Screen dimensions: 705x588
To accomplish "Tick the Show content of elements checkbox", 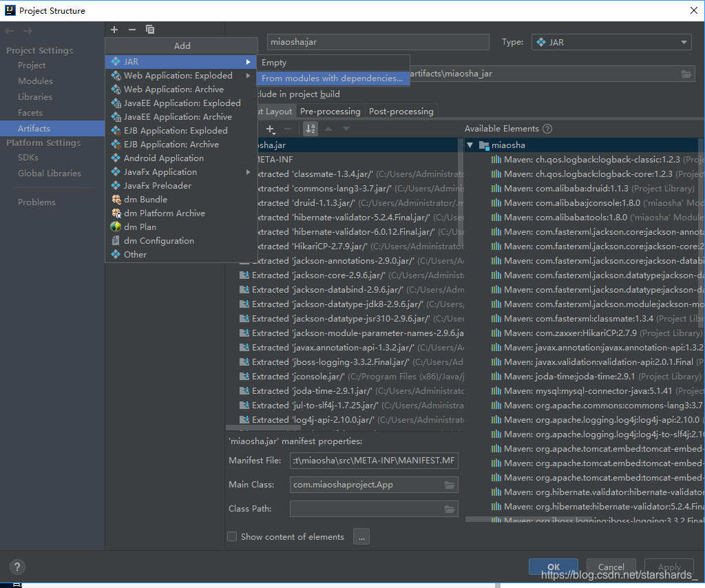I will click(232, 536).
